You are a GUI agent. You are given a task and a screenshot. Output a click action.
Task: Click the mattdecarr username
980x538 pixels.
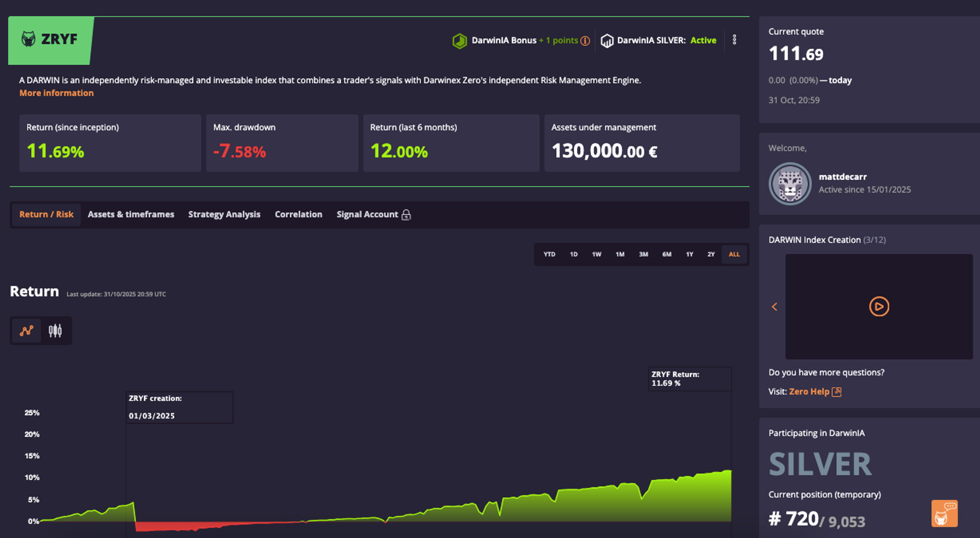pyautogui.click(x=843, y=177)
